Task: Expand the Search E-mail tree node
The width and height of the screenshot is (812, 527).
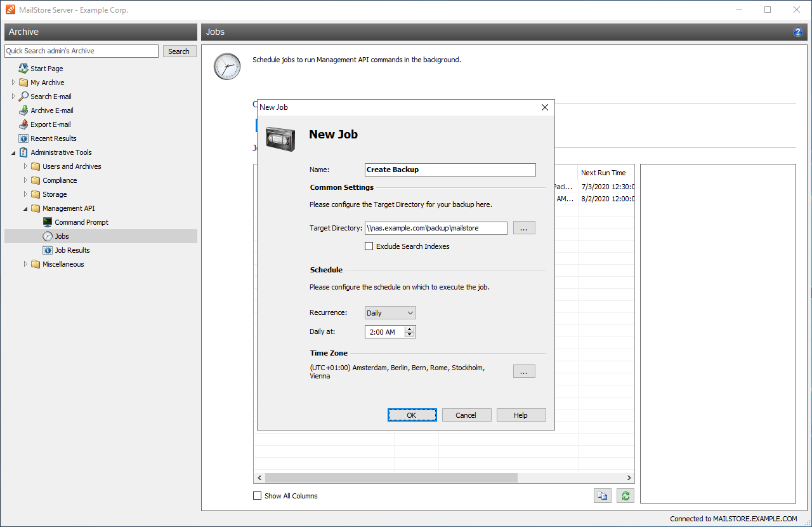Action: (x=13, y=97)
